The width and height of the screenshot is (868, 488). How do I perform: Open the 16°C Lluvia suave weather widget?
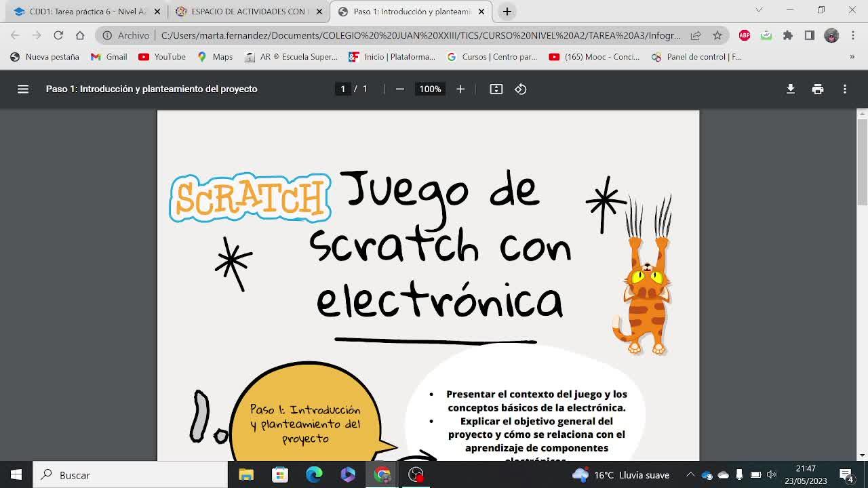pyautogui.click(x=620, y=475)
